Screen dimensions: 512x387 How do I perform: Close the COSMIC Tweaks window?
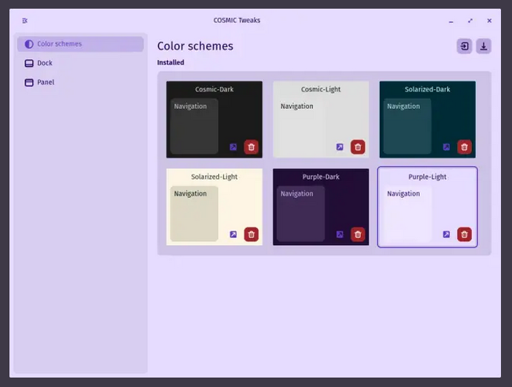489,21
